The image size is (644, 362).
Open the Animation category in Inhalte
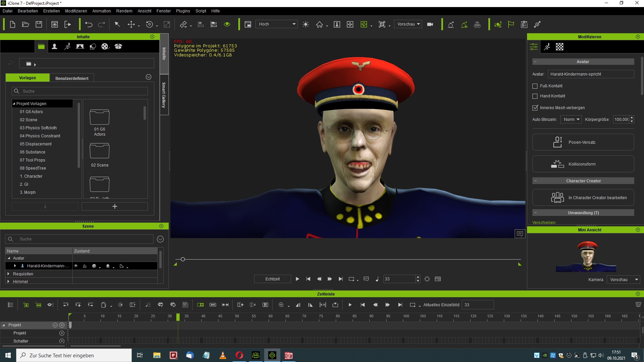(x=67, y=46)
